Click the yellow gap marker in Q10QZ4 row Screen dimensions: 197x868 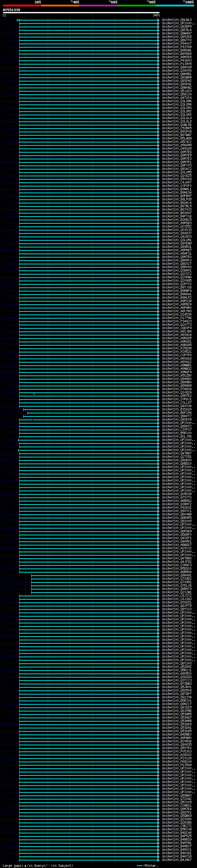[34, 394]
